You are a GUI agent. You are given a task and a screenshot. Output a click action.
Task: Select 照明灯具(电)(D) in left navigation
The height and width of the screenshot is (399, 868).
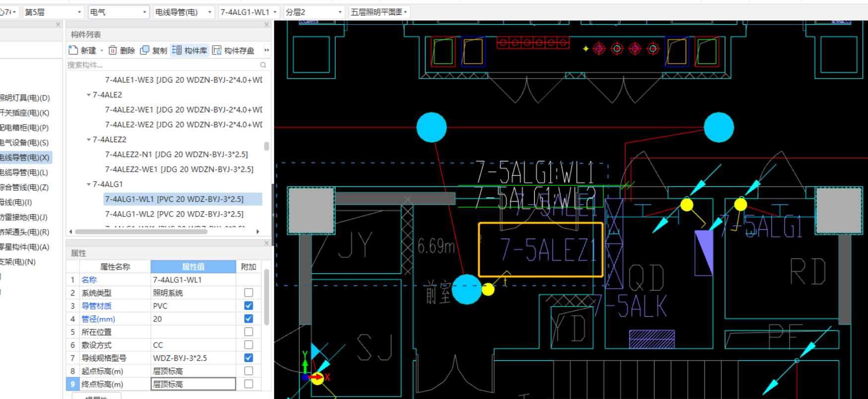pyautogui.click(x=25, y=98)
